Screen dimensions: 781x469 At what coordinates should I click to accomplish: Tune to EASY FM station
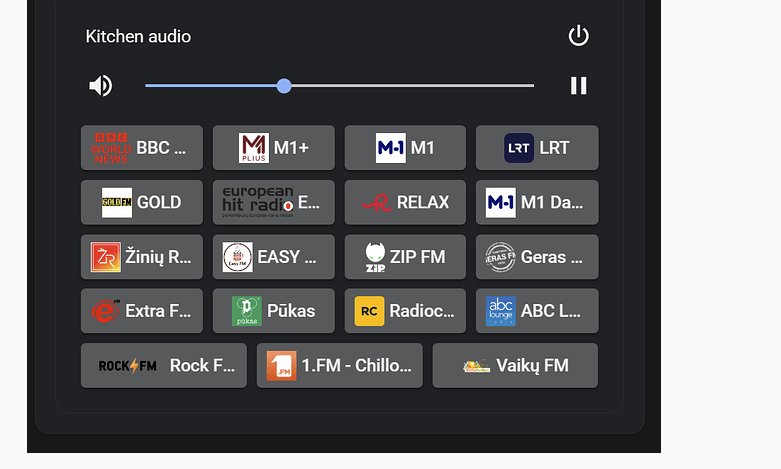tap(273, 257)
